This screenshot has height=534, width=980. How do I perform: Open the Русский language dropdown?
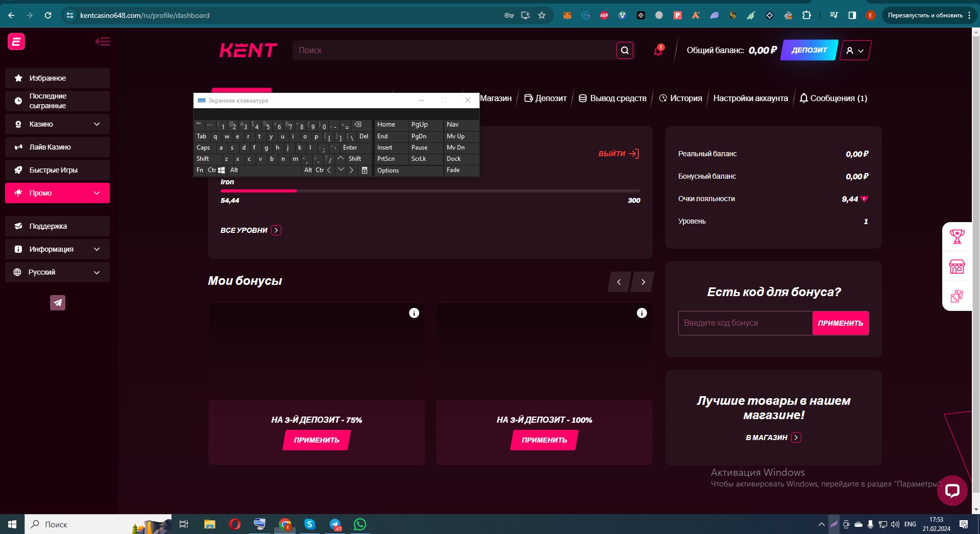tap(57, 272)
